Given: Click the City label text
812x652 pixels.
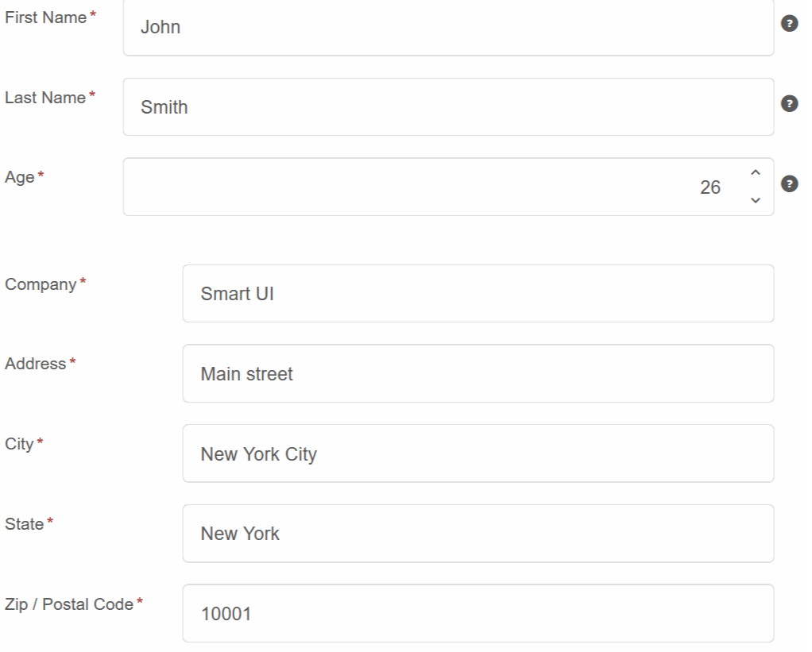Looking at the screenshot, I should click(20, 444).
